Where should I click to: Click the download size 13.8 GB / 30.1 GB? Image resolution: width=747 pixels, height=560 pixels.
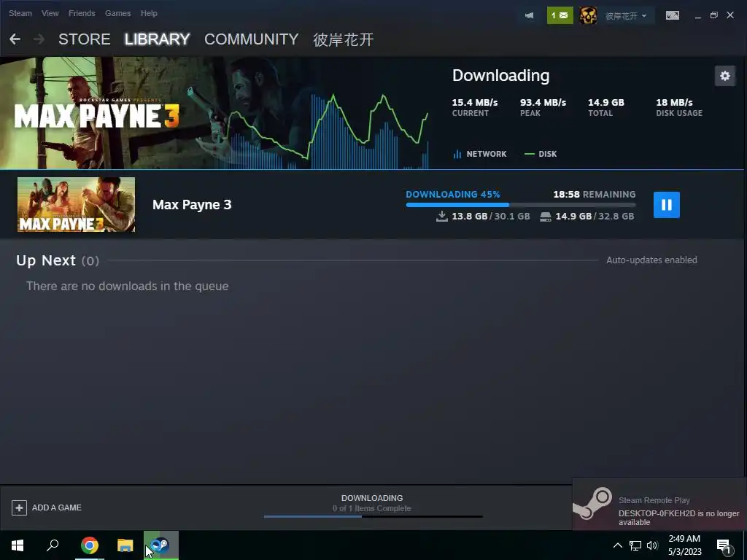(483, 216)
